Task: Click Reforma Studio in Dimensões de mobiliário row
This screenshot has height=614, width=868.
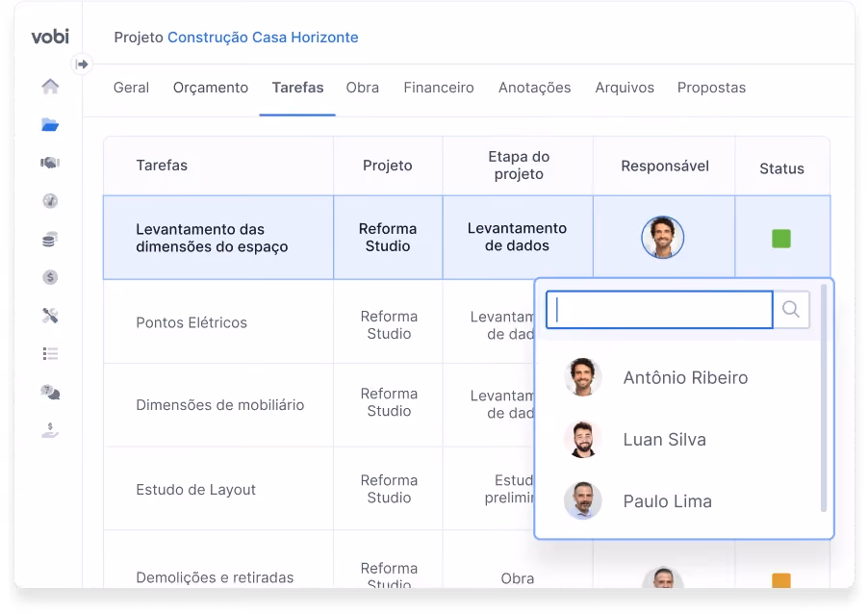Action: (389, 402)
